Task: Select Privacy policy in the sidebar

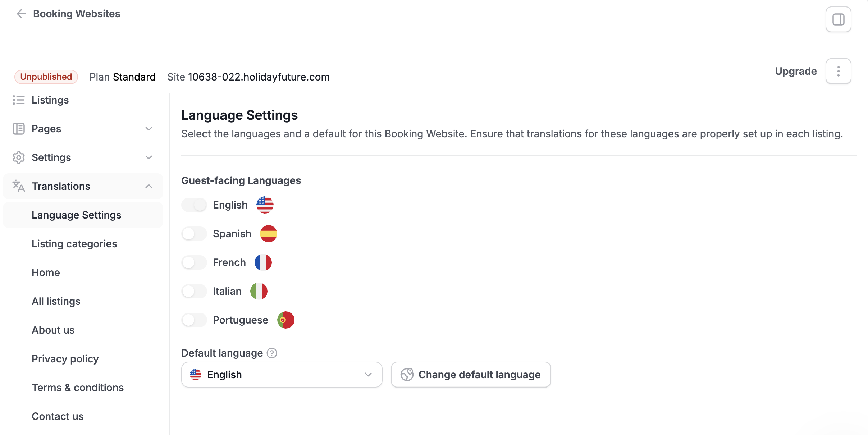Action: [x=65, y=359]
